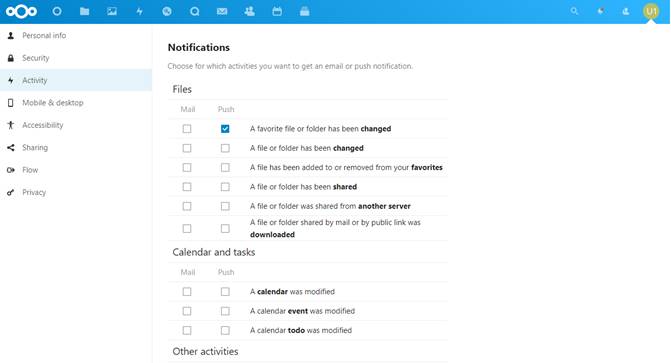Open the Calendar app icon
This screenshot has width=671, height=363.
tap(277, 12)
